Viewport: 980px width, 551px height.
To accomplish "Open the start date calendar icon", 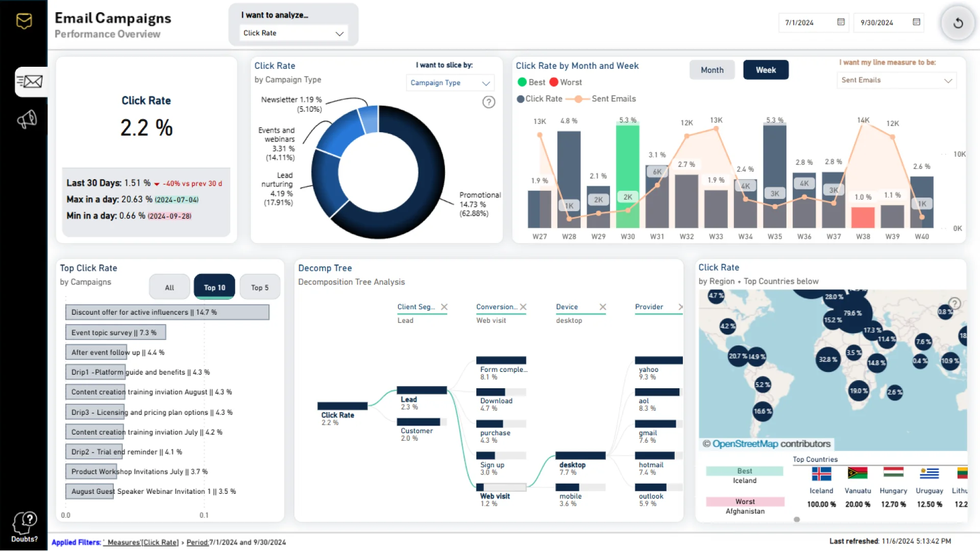I will pyautogui.click(x=841, y=22).
